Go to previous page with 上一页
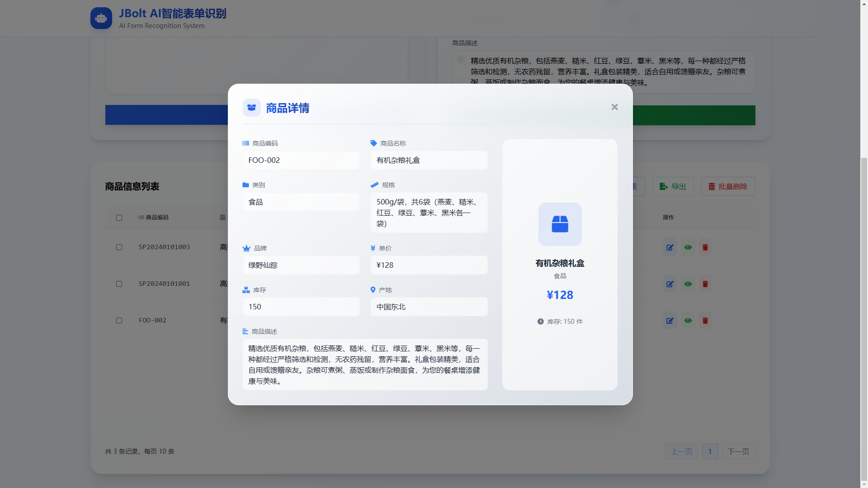Viewport: 868px width, 488px height. point(681,451)
